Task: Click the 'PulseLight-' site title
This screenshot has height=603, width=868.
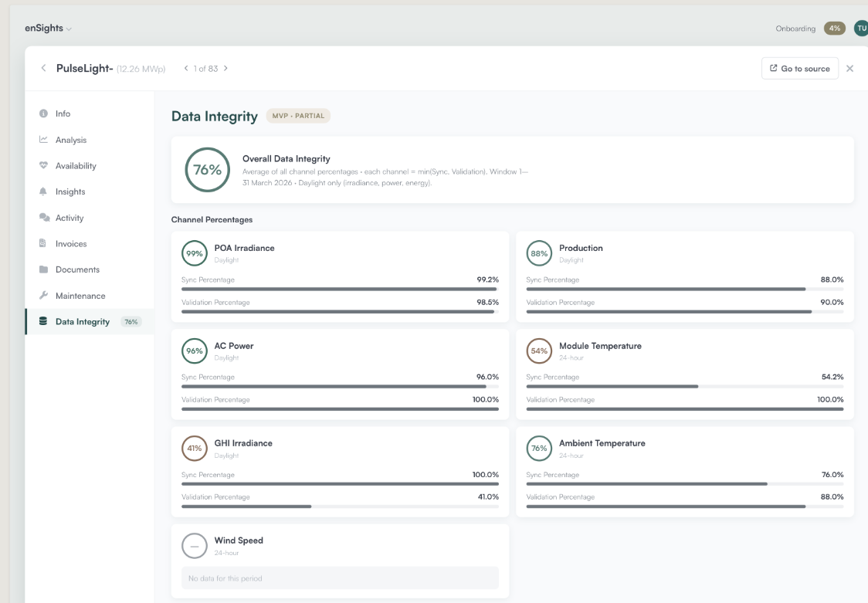Action: pyautogui.click(x=84, y=68)
